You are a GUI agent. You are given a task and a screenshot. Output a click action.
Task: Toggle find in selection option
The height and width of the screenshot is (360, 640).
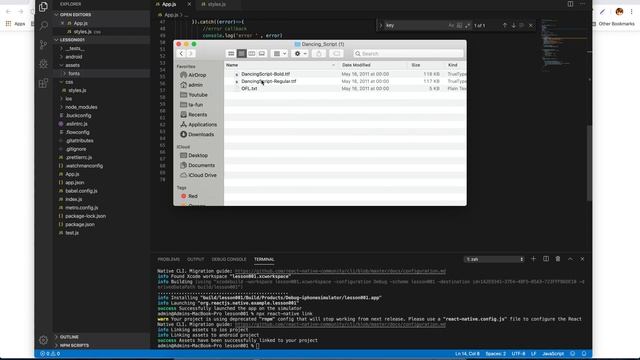coord(522,25)
